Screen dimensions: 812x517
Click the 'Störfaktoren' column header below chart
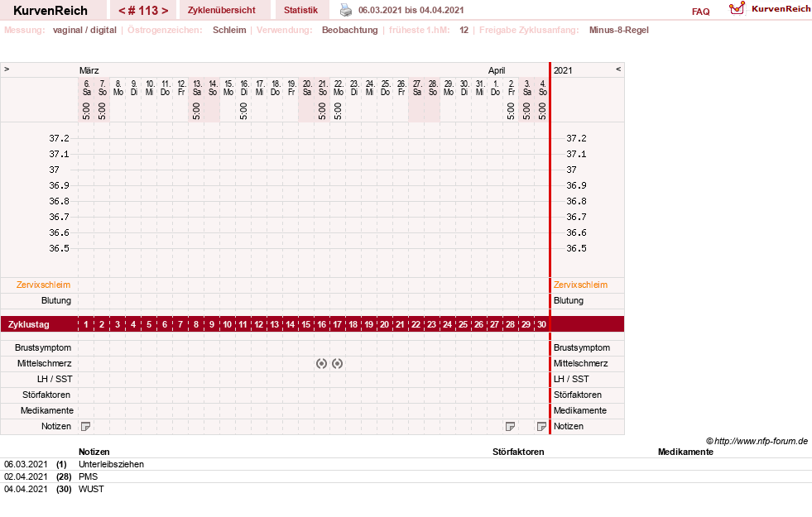click(518, 452)
